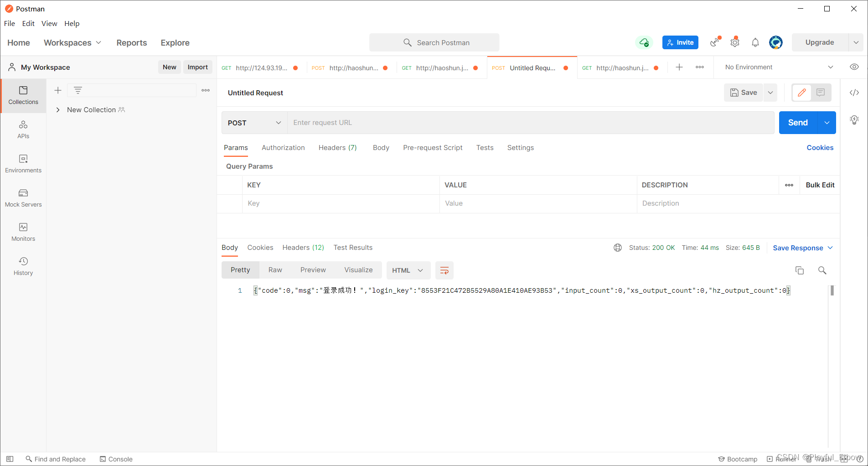
Task: Open the code snippet panel
Action: pyautogui.click(x=854, y=93)
